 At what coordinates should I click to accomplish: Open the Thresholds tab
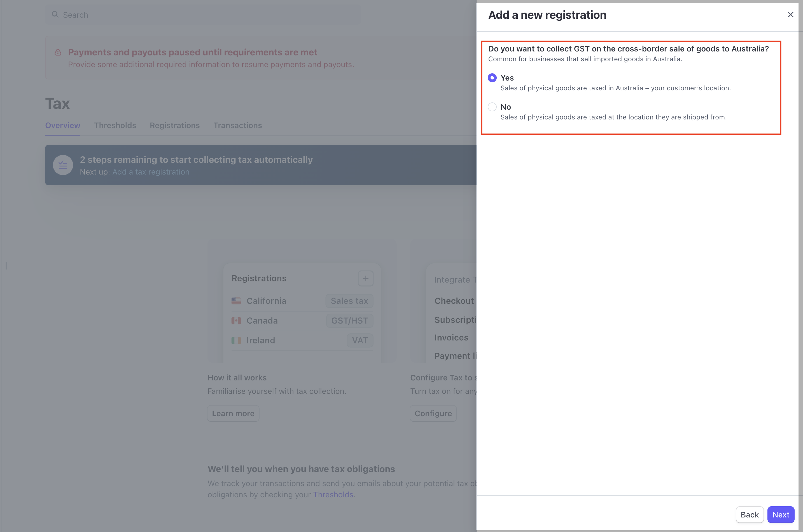pyautogui.click(x=115, y=126)
